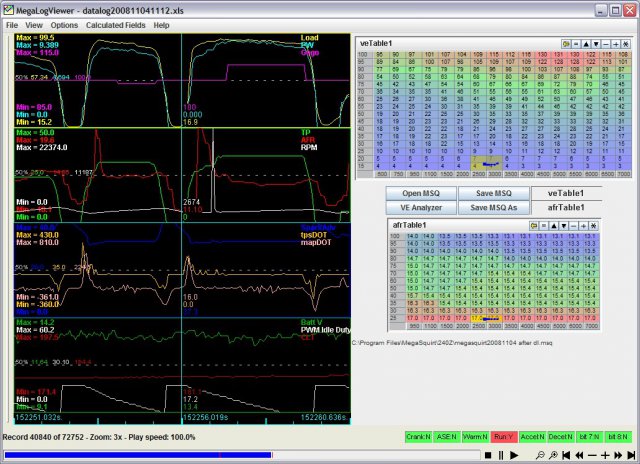The image size is (640, 464).
Task: Click the blue log position progress slider
Action: click(140, 454)
